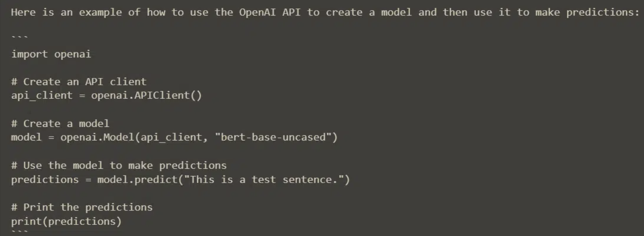Click the "openai.APIClient()" call
644x236 pixels.
[x=146, y=95]
